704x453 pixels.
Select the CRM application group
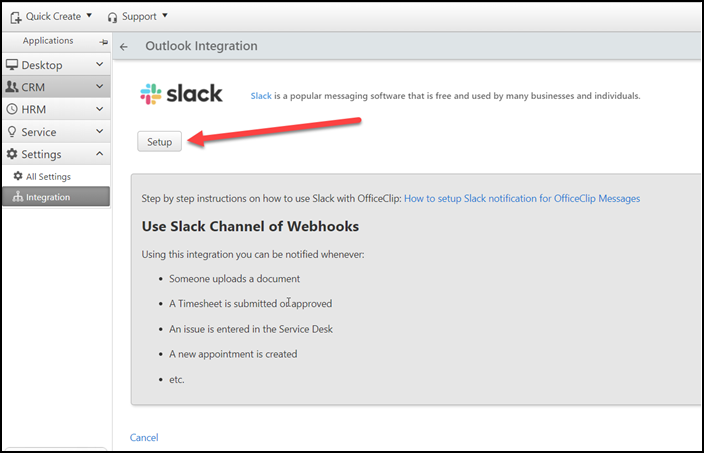pyautogui.click(x=56, y=87)
